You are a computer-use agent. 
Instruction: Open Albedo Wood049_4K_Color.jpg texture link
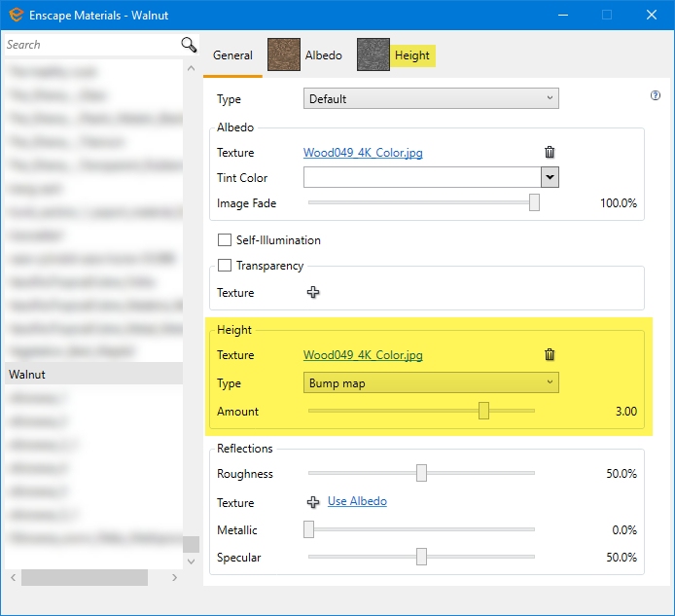[x=363, y=153]
